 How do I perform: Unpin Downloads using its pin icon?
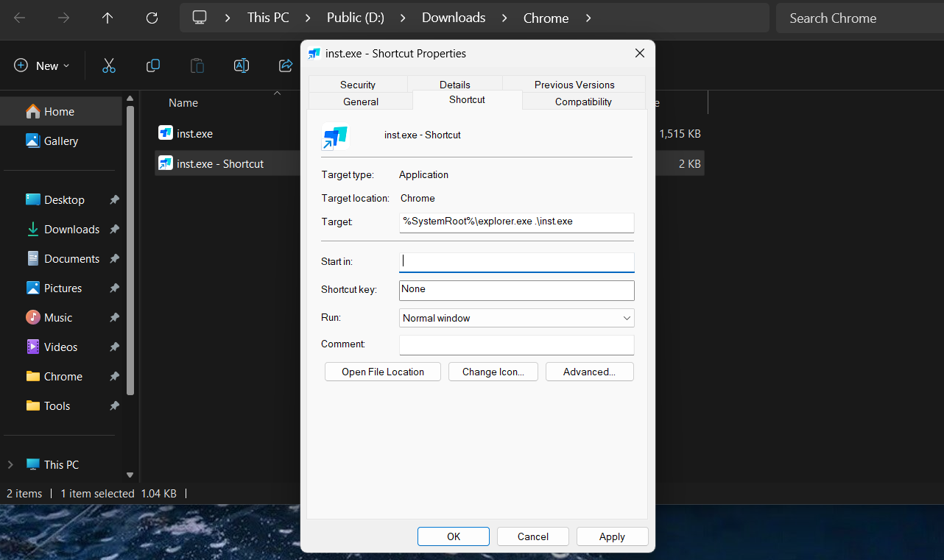[x=114, y=230]
